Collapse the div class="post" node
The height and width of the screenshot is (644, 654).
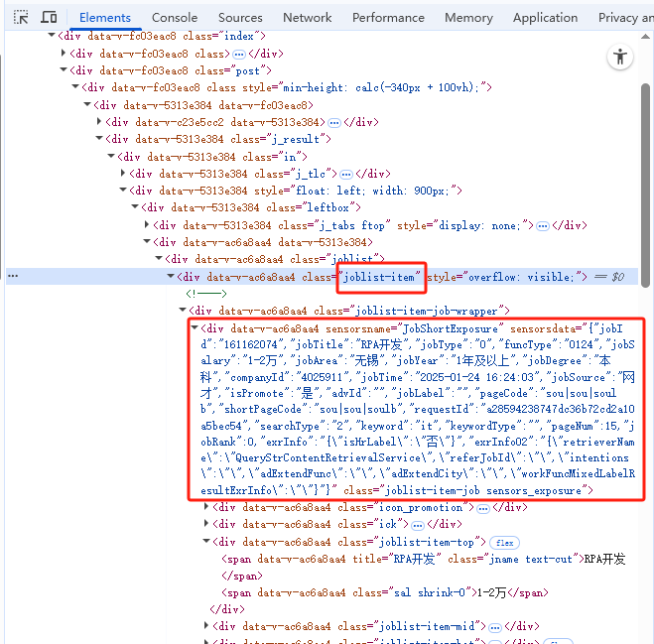(64, 69)
